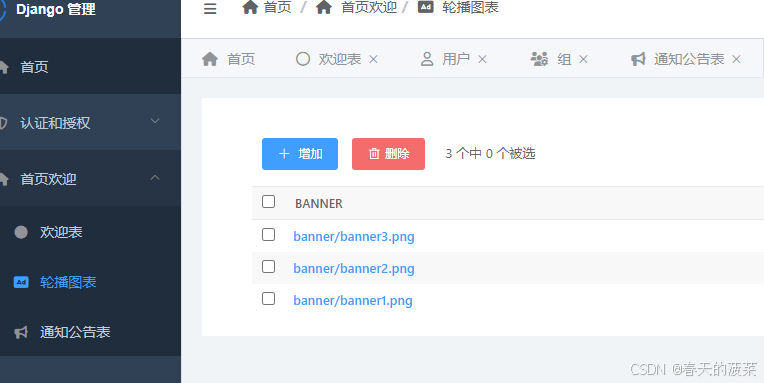Click the red 删除 button
Image resolution: width=764 pixels, height=383 pixels.
point(388,154)
